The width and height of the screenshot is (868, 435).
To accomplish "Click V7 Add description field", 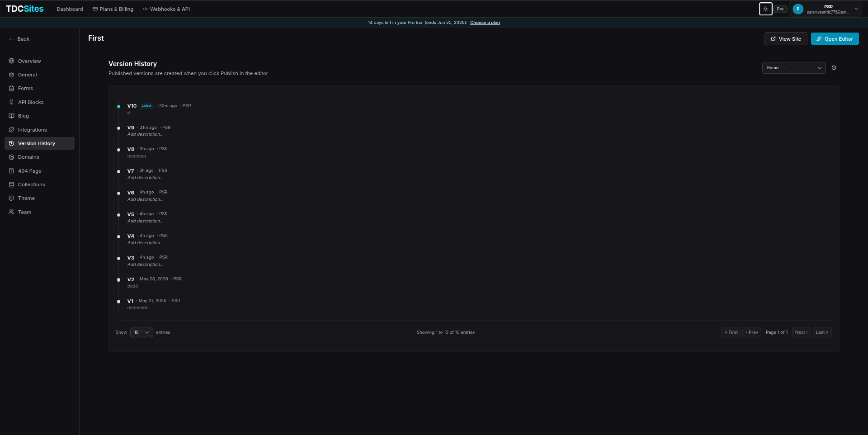I will 146,178.
